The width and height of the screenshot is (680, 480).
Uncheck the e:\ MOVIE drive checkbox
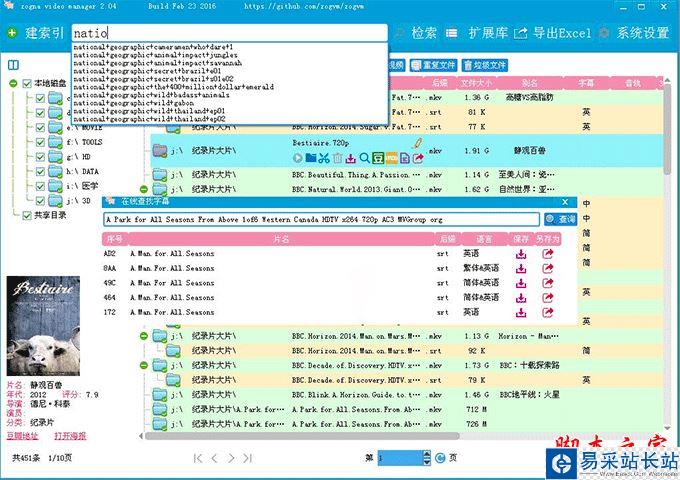click(x=40, y=127)
